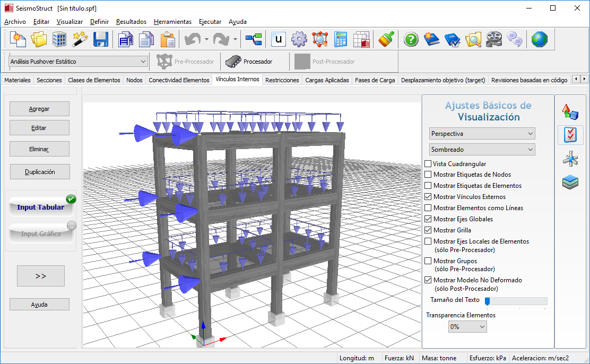Click the building modeller icon in toolbar
The image size is (590, 364).
tap(59, 39)
